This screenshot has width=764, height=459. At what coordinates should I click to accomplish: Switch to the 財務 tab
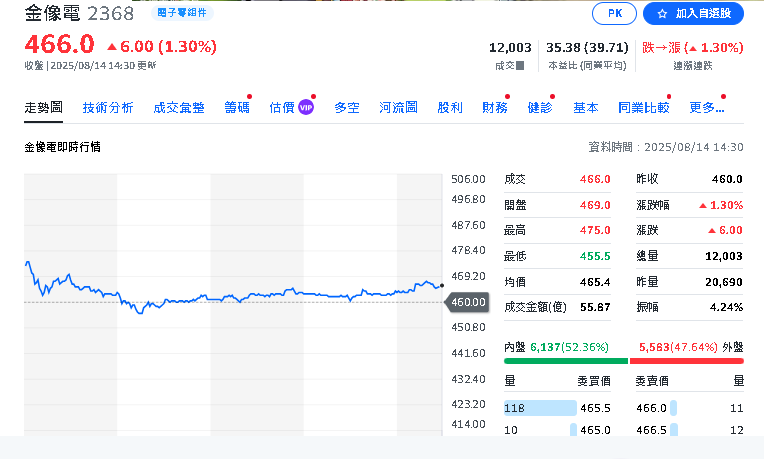[495, 108]
